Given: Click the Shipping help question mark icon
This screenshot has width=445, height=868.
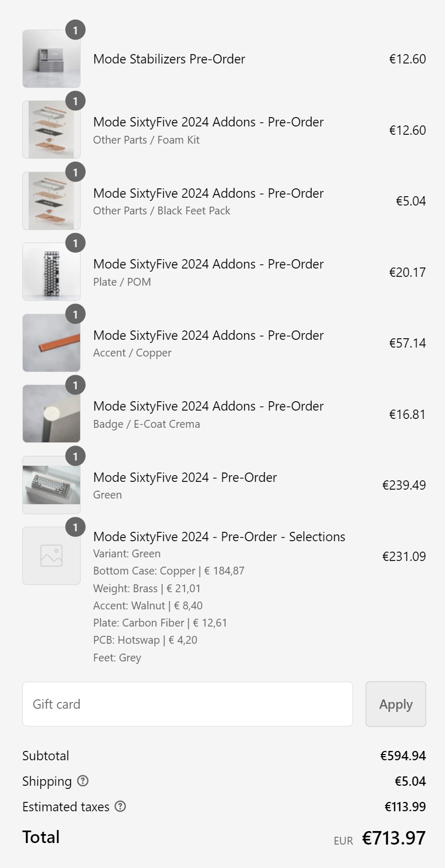Looking at the screenshot, I should 83,781.
